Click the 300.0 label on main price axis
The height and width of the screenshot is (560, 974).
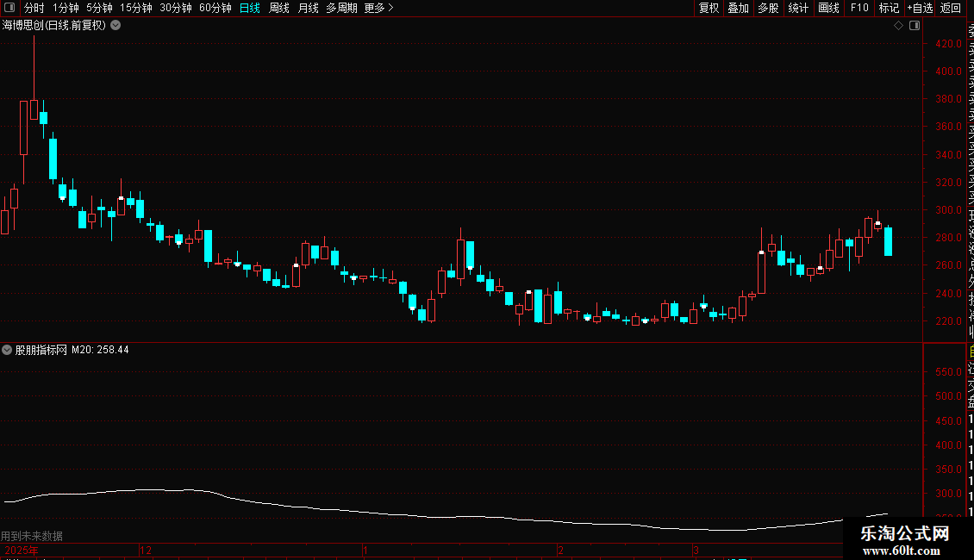coord(948,210)
